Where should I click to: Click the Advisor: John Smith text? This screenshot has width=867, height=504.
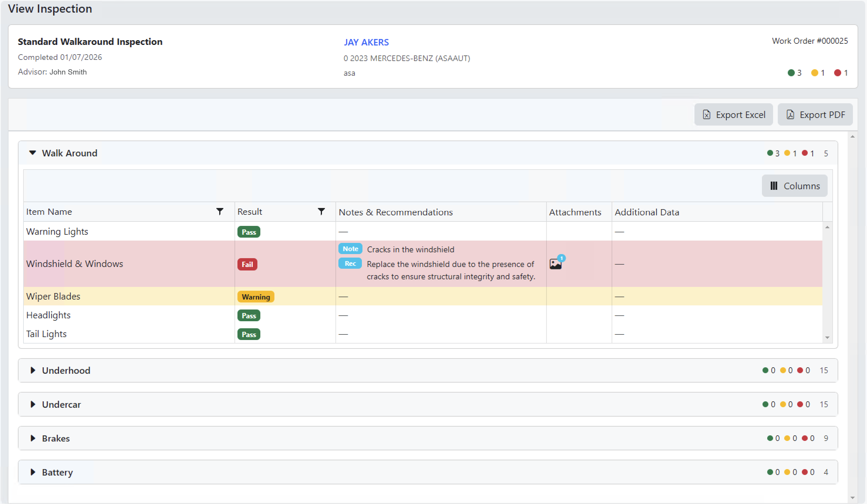52,72
